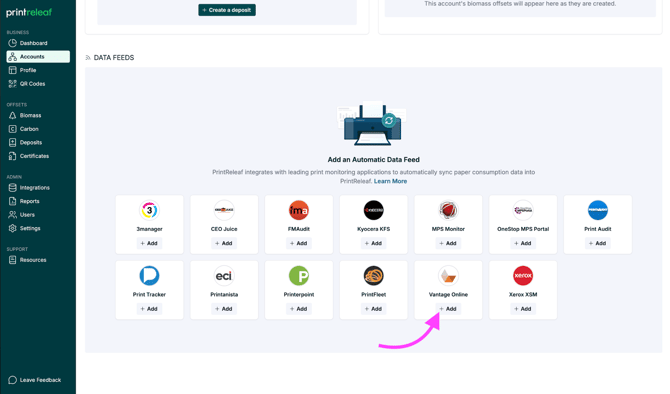Click the Integrations database icon

(12, 188)
